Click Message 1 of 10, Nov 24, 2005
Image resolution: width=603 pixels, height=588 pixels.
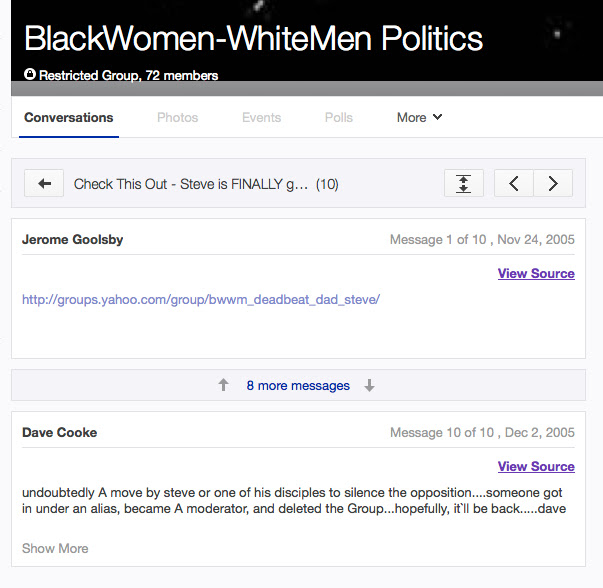click(x=482, y=240)
